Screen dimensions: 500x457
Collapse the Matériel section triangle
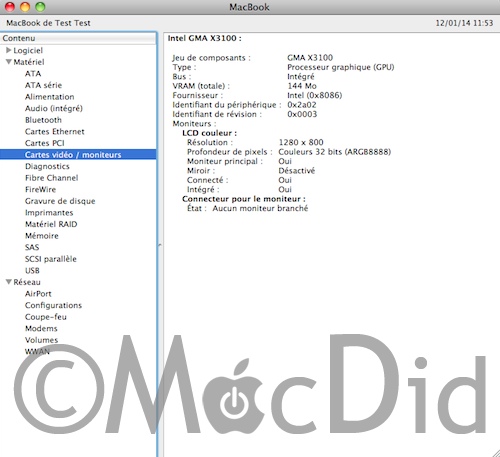[9, 62]
